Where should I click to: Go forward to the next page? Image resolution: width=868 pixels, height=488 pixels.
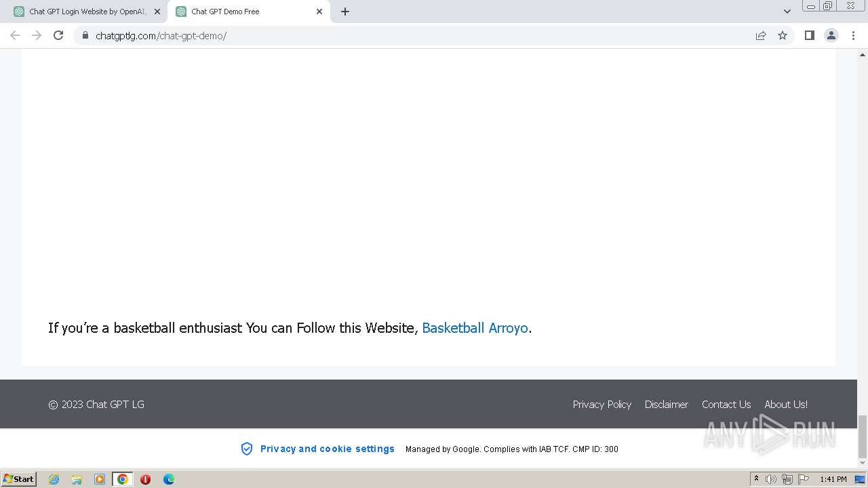(x=37, y=35)
